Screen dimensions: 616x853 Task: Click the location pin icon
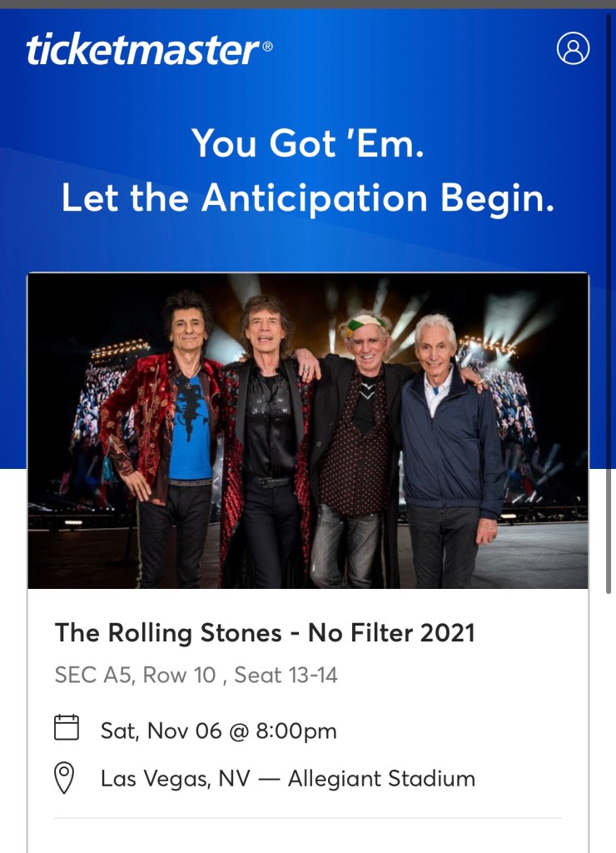coord(65,778)
